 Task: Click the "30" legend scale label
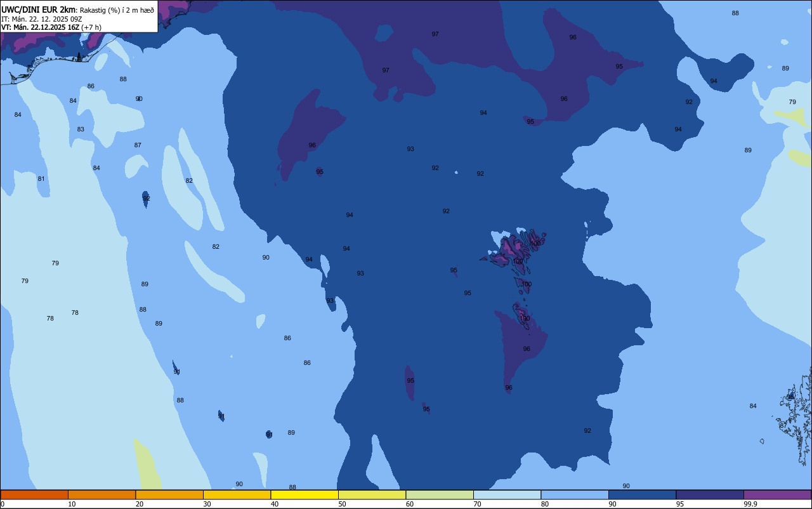coord(207,504)
